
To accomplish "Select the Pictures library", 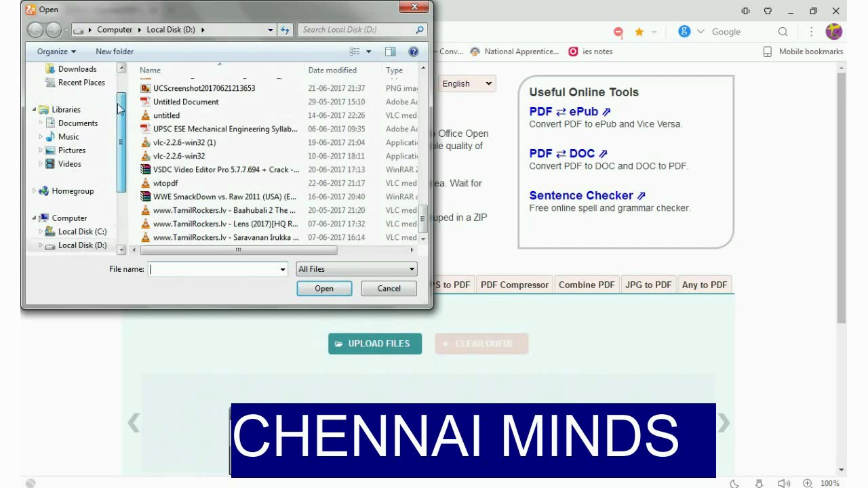I will coord(71,150).
